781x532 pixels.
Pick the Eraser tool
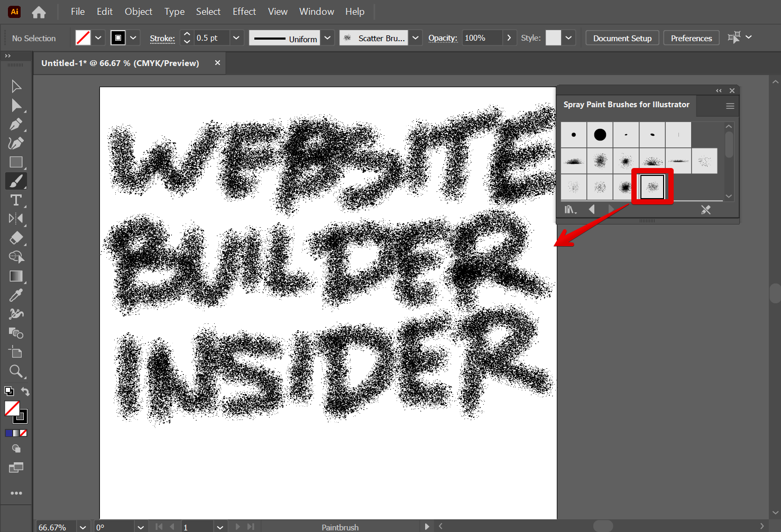coord(16,238)
